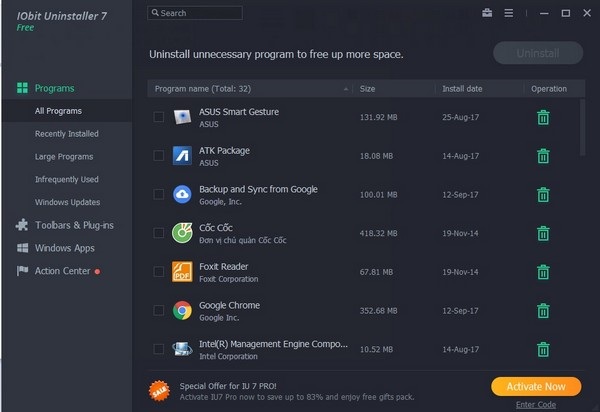The width and height of the screenshot is (600, 412).
Task: Show Large Programs list
Action: point(64,157)
